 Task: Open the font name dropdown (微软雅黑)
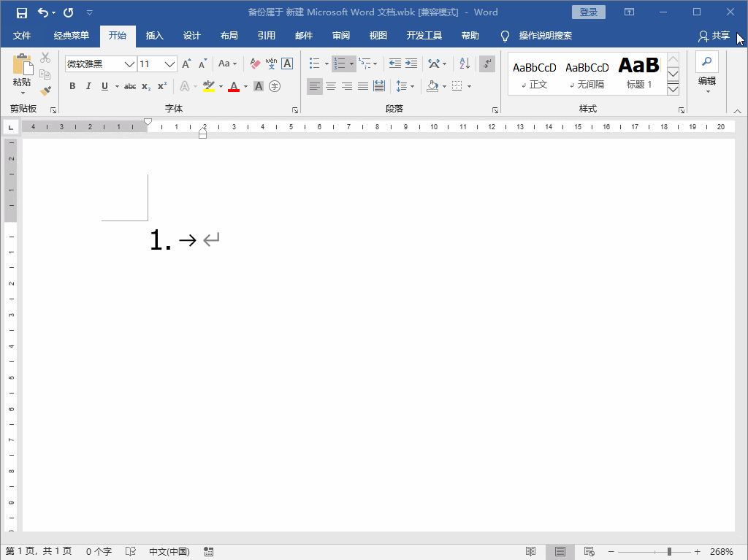coord(129,64)
